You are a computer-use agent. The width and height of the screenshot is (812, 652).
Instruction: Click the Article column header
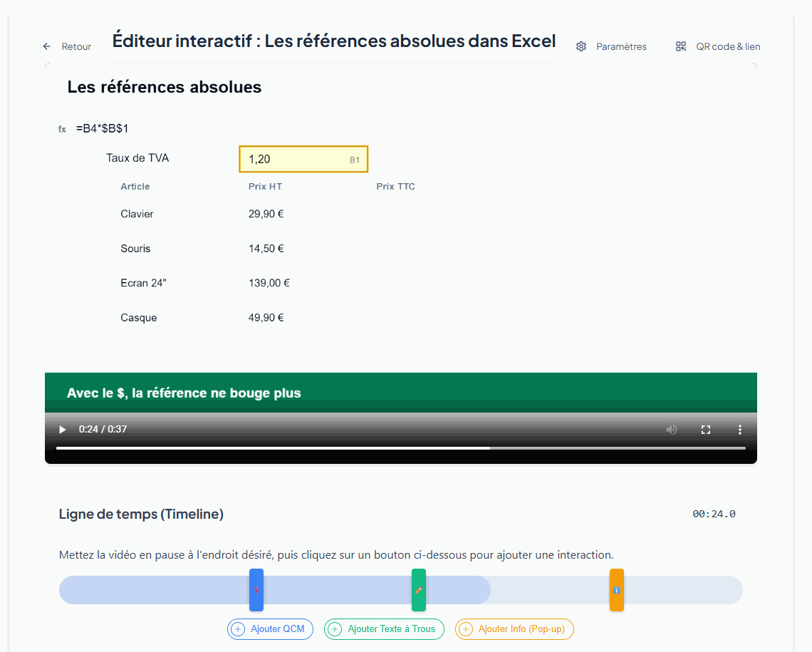click(x=135, y=187)
